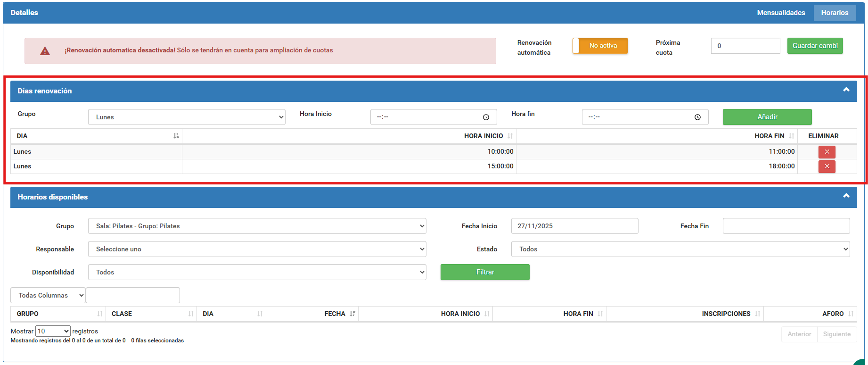The width and height of the screenshot is (868, 365).
Task: Sort available schedules by INSCRIPCIONES column
Action: (726, 314)
